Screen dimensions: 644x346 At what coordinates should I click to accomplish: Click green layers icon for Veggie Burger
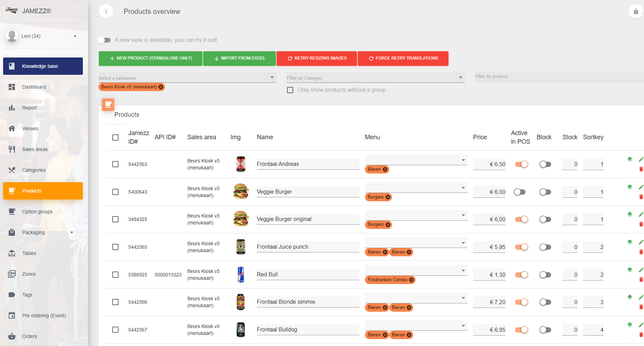click(630, 187)
